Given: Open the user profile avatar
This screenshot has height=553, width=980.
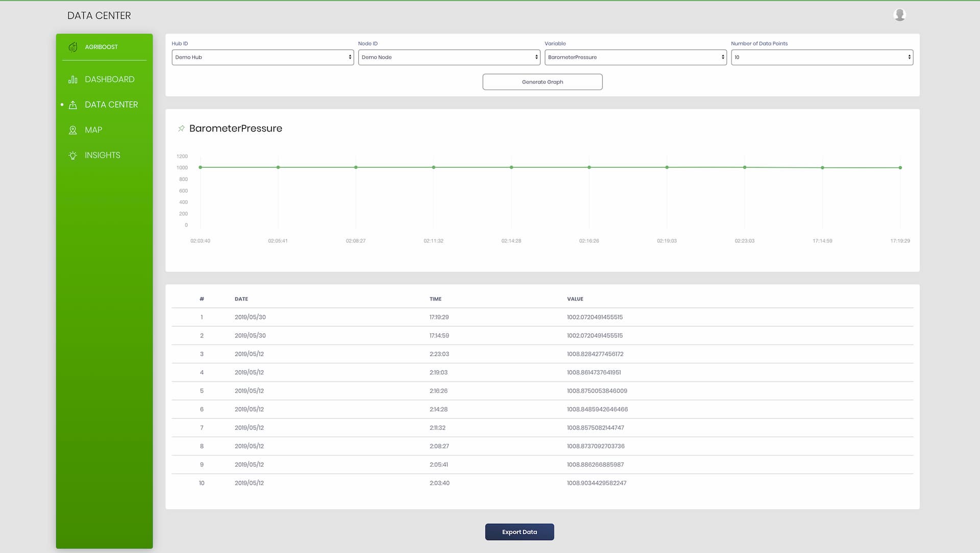Looking at the screenshot, I should [x=900, y=15].
